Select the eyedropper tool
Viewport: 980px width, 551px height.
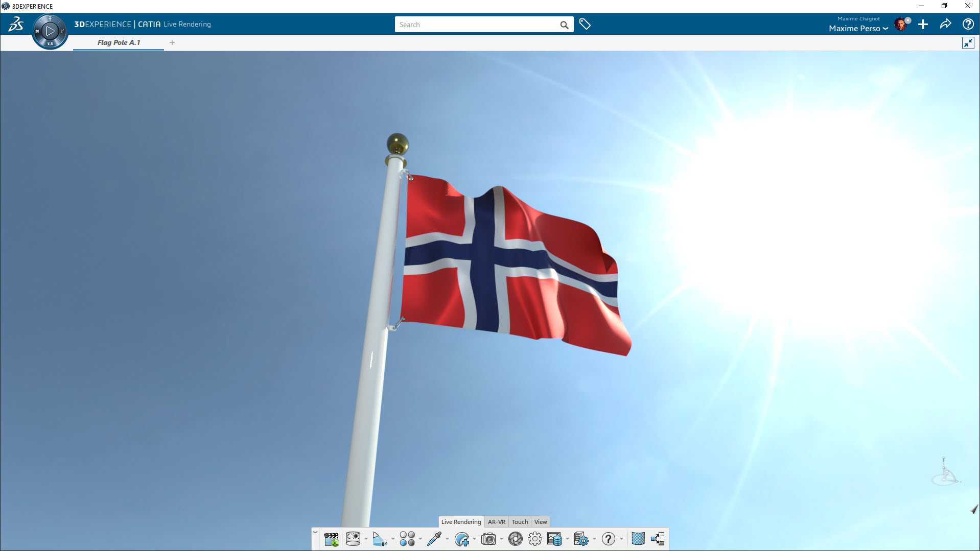coord(434,539)
